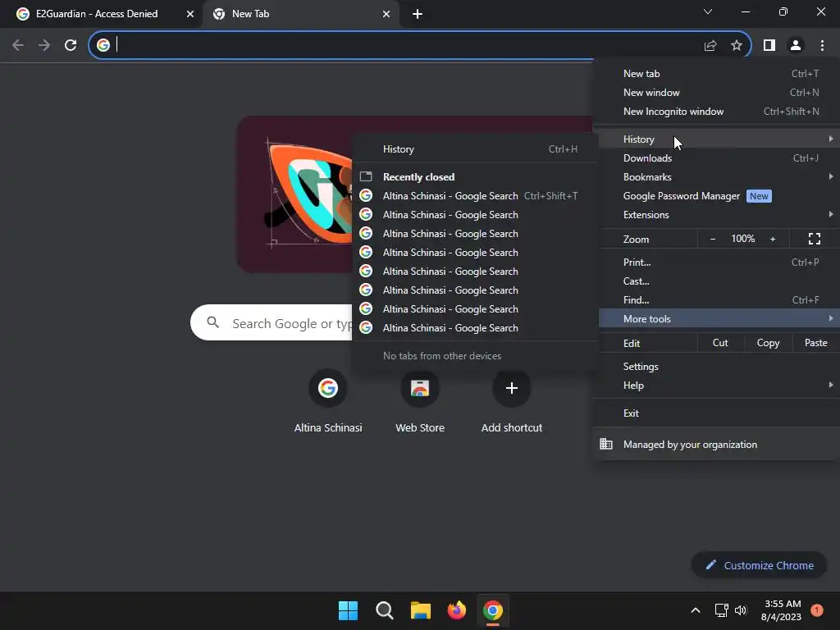This screenshot has height=630, width=840.
Task: Decrease zoom with the minus button
Action: tap(713, 239)
